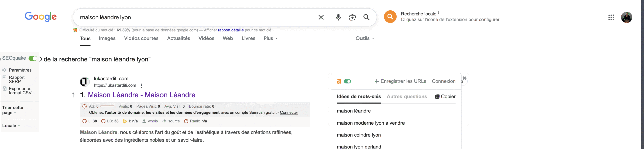Click the Connexion link in keyword panel
Viewport: 644px width, 149px height.
[444, 81]
